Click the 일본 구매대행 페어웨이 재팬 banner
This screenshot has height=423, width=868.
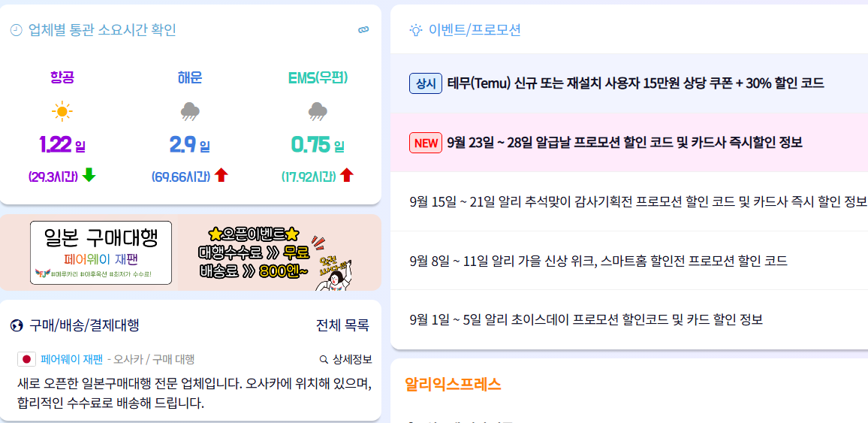pos(191,252)
